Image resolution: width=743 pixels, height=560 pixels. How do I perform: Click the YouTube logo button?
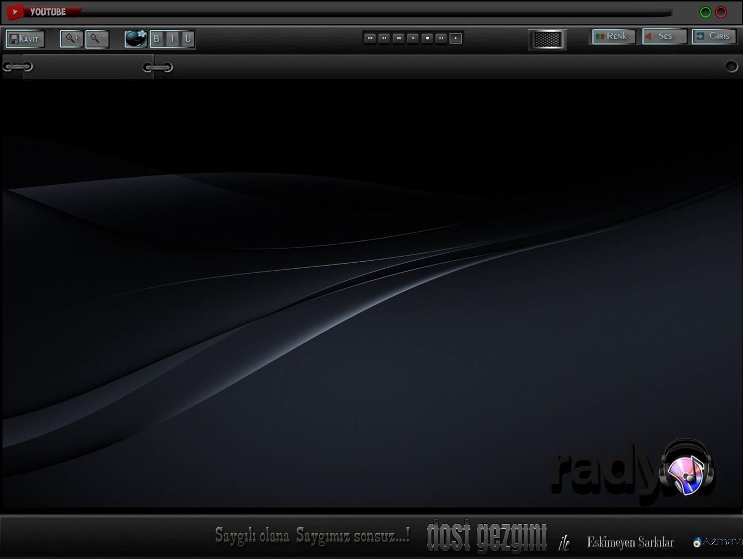click(15, 12)
